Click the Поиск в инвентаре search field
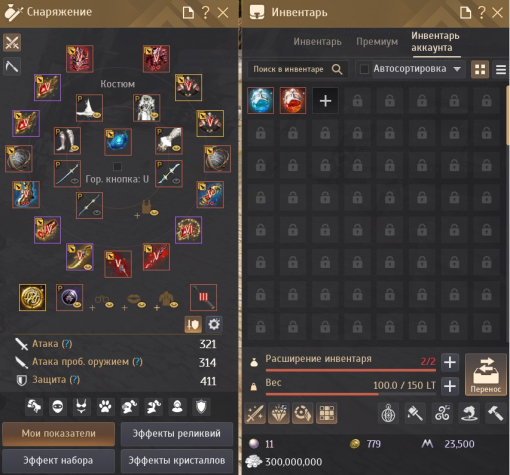 click(298, 69)
